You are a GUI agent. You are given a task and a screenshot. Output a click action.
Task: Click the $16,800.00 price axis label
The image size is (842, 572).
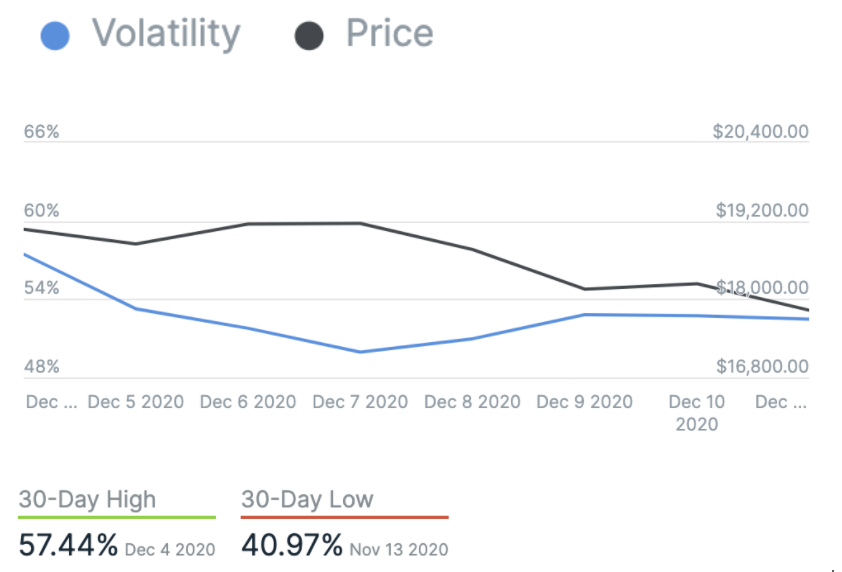tap(760, 367)
